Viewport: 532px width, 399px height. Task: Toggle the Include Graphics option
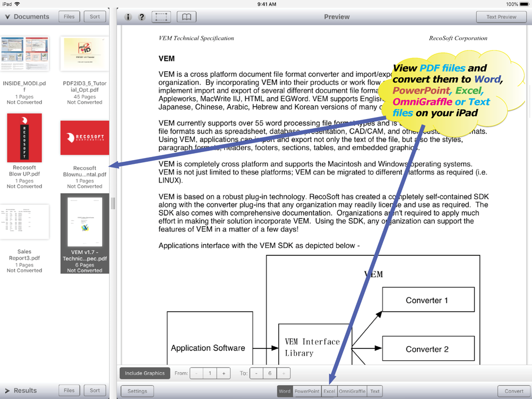145,373
